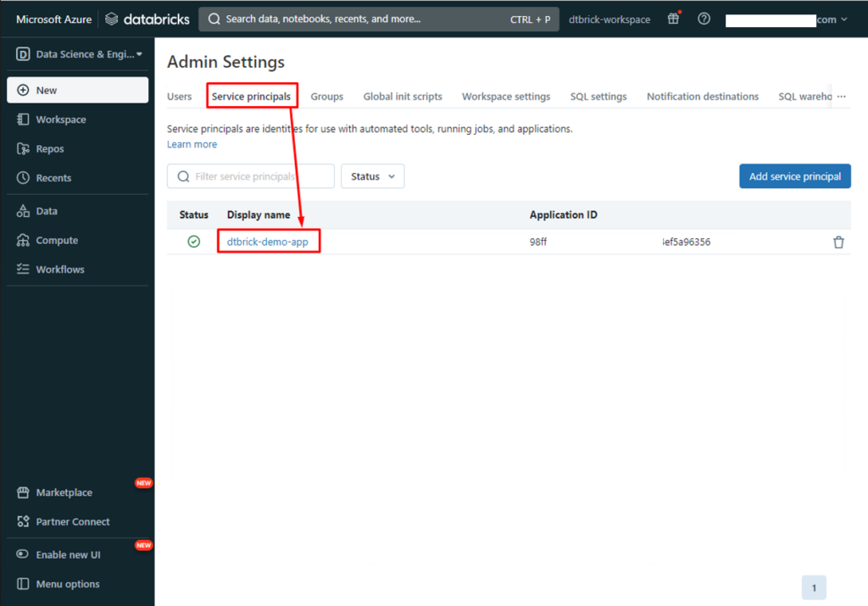Click the Status column header
Image resolution: width=868 pixels, height=606 pixels.
[194, 214]
